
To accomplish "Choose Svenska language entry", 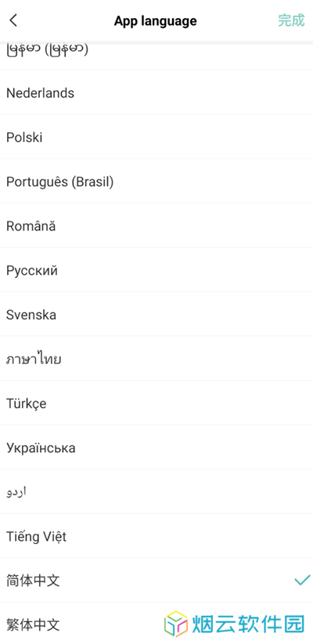I will pyautogui.click(x=156, y=315).
